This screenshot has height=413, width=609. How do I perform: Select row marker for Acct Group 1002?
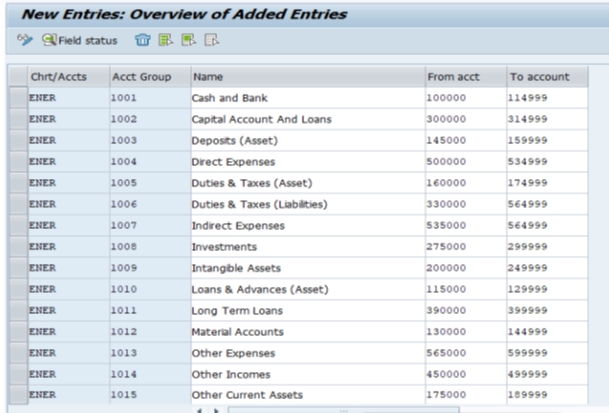18,119
